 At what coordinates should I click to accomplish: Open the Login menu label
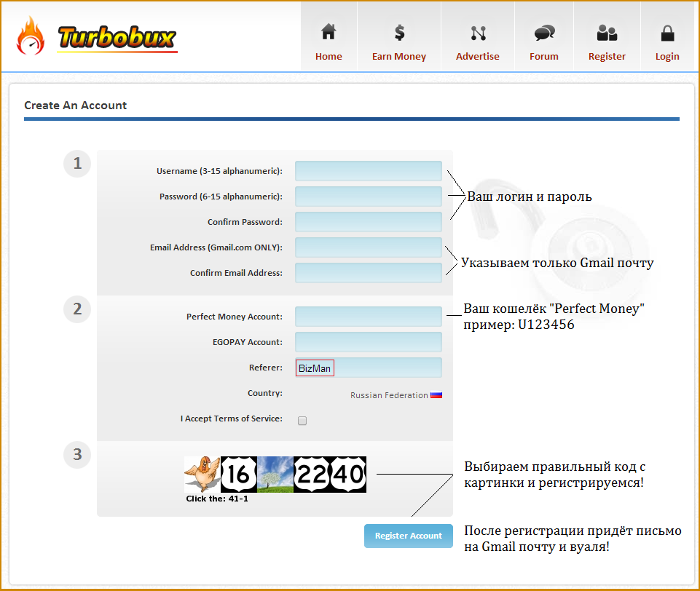pyautogui.click(x=667, y=57)
